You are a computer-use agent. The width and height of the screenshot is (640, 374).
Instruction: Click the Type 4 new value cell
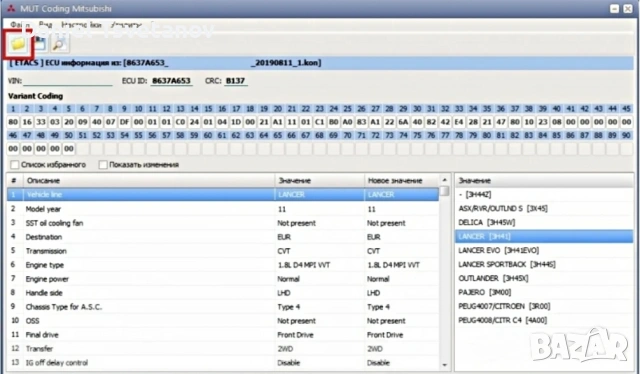(402, 307)
